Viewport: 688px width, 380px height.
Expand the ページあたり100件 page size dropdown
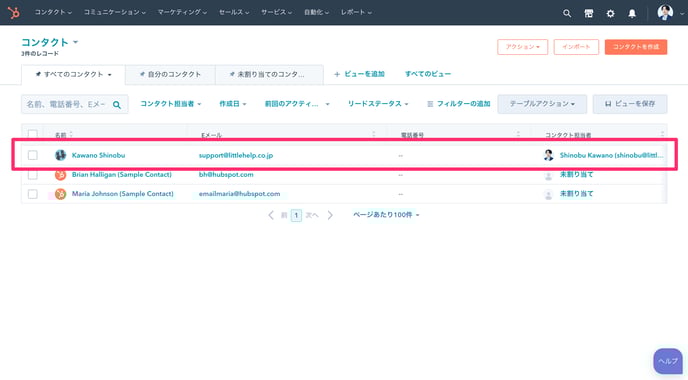click(386, 215)
